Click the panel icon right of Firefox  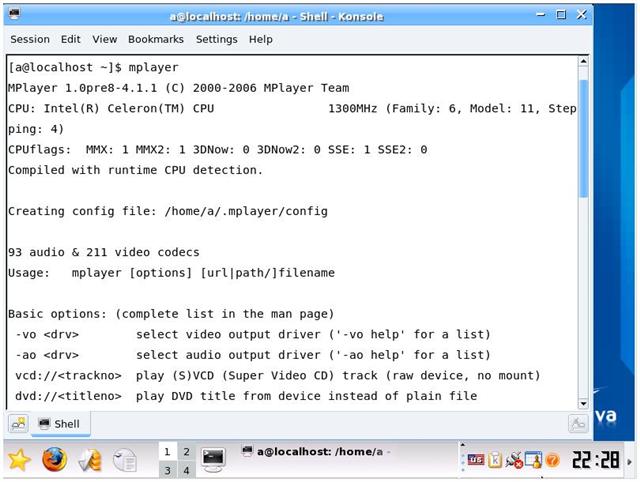(90, 460)
